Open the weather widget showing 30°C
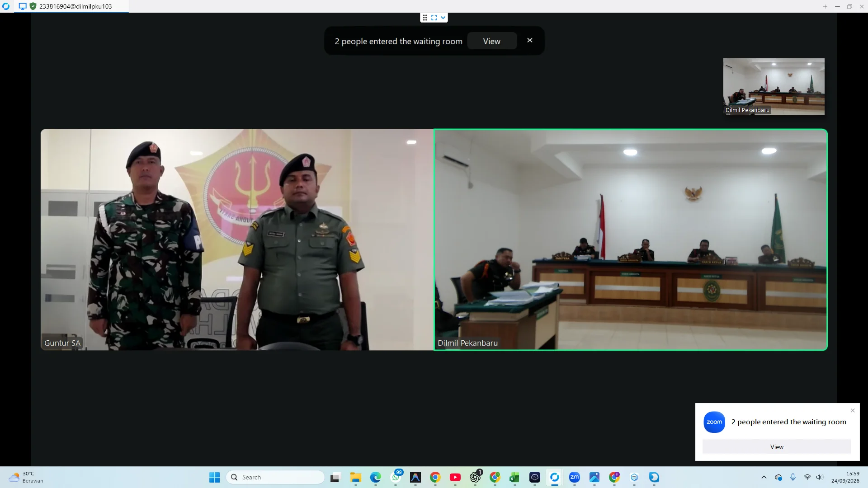 click(x=26, y=477)
